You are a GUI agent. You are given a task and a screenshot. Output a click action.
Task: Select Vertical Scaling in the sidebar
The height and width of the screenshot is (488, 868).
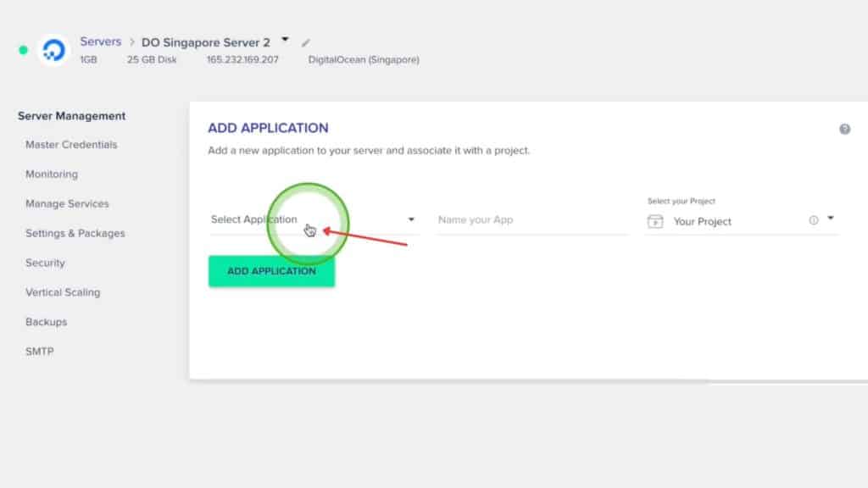[62, 292]
